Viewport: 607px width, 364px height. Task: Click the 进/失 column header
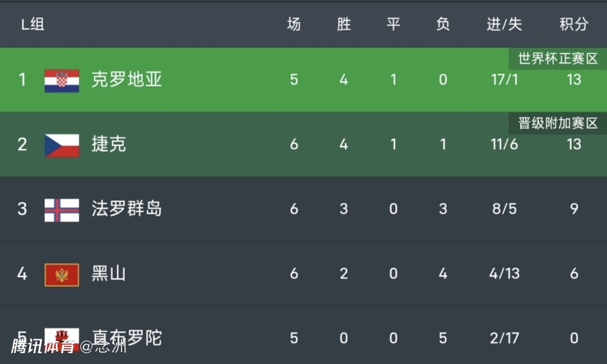point(505,25)
